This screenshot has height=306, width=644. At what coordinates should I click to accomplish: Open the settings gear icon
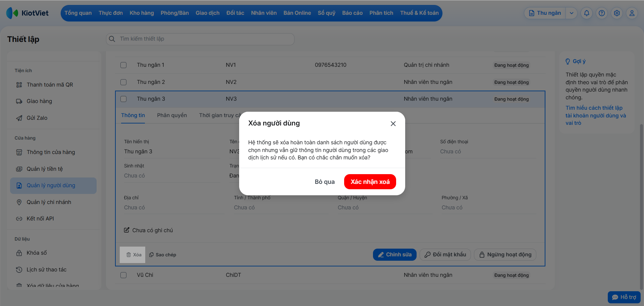click(617, 13)
